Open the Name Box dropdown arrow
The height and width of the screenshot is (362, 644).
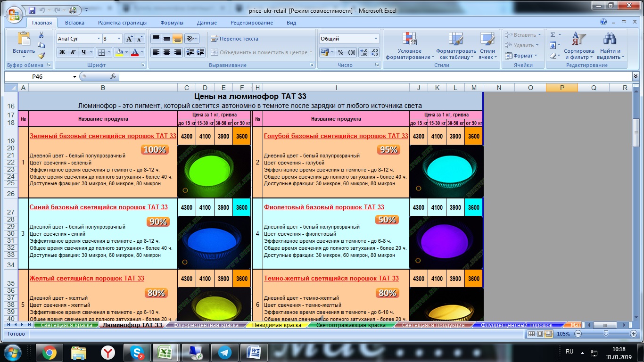point(74,76)
